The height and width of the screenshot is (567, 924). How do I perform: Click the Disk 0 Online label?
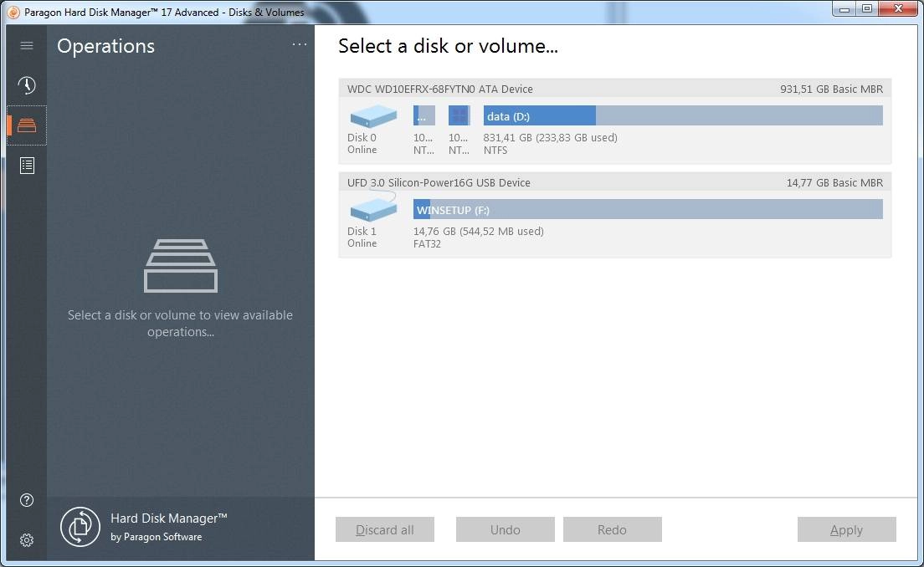pos(362,143)
